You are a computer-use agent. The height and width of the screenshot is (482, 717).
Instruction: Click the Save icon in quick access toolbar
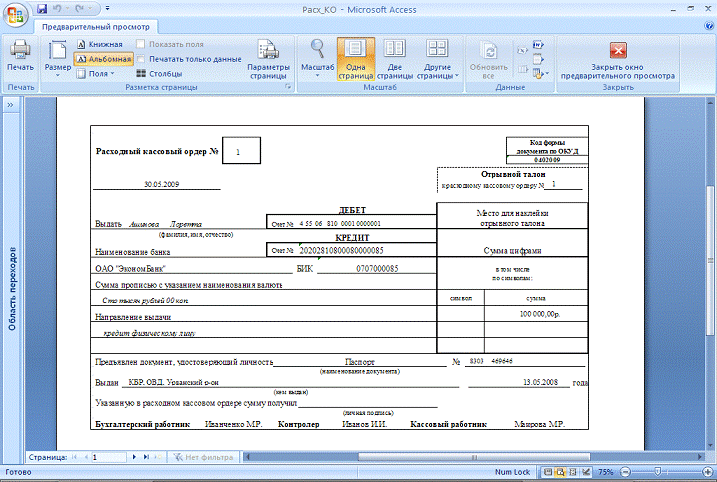[42, 8]
